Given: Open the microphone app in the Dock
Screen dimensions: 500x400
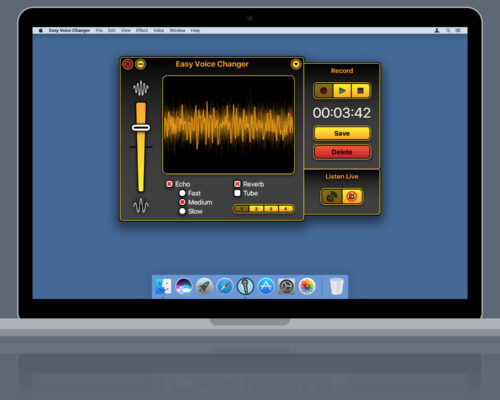Looking at the screenshot, I should pyautogui.click(x=245, y=286).
